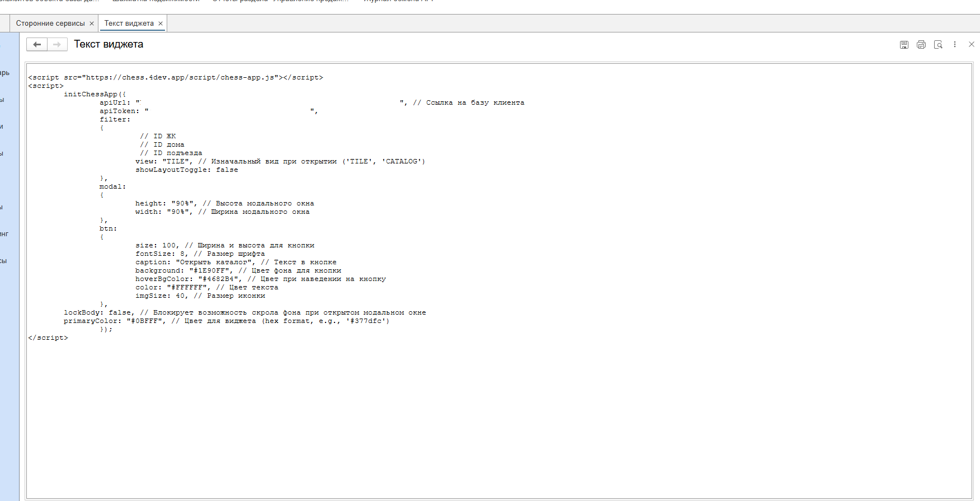Place cursor inside the empty apiUrl value
This screenshot has height=501, width=980.
point(268,103)
